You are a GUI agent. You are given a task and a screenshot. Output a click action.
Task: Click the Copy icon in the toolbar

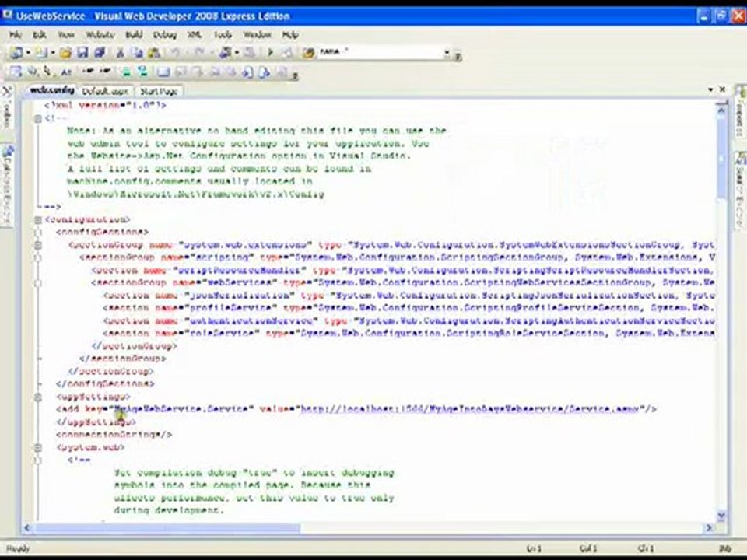coord(136,52)
